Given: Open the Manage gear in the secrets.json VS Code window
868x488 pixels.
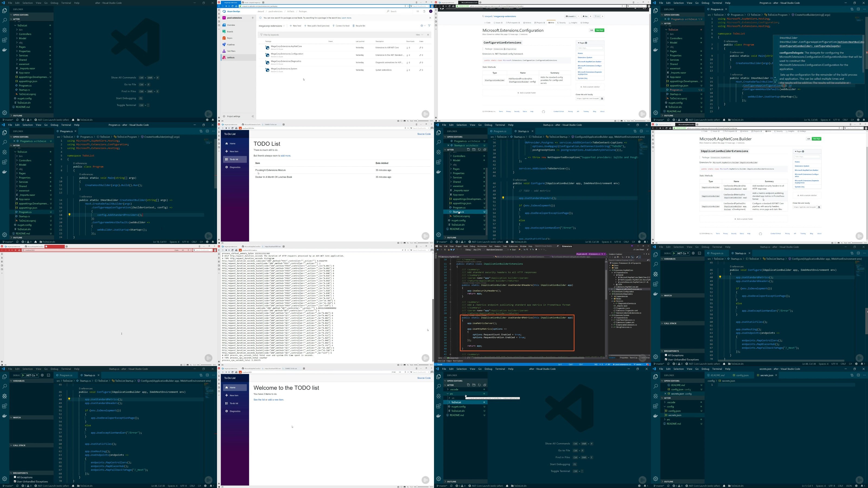Looking at the screenshot, I should pos(655,479).
